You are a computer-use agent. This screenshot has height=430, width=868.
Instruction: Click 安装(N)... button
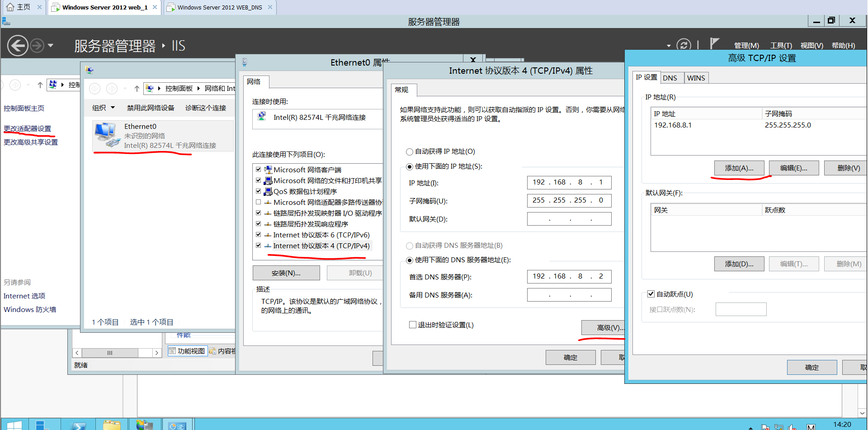tap(286, 273)
